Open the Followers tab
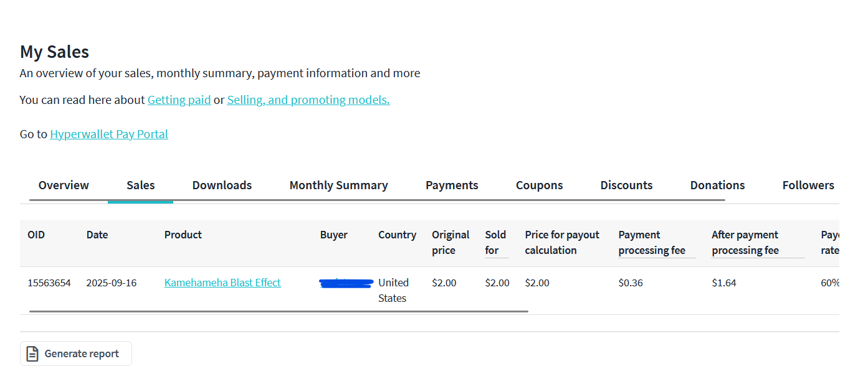This screenshot has height=384, width=868. pyautogui.click(x=808, y=185)
